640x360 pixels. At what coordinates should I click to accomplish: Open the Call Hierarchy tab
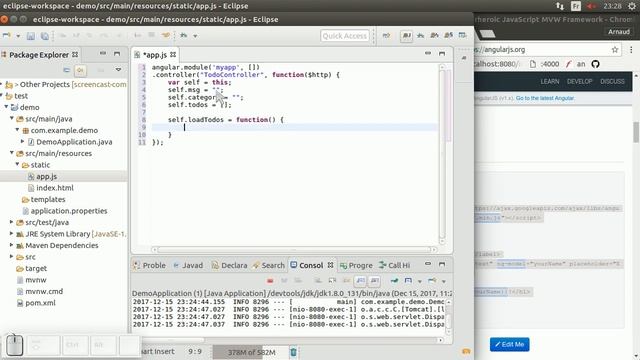[x=394, y=265]
